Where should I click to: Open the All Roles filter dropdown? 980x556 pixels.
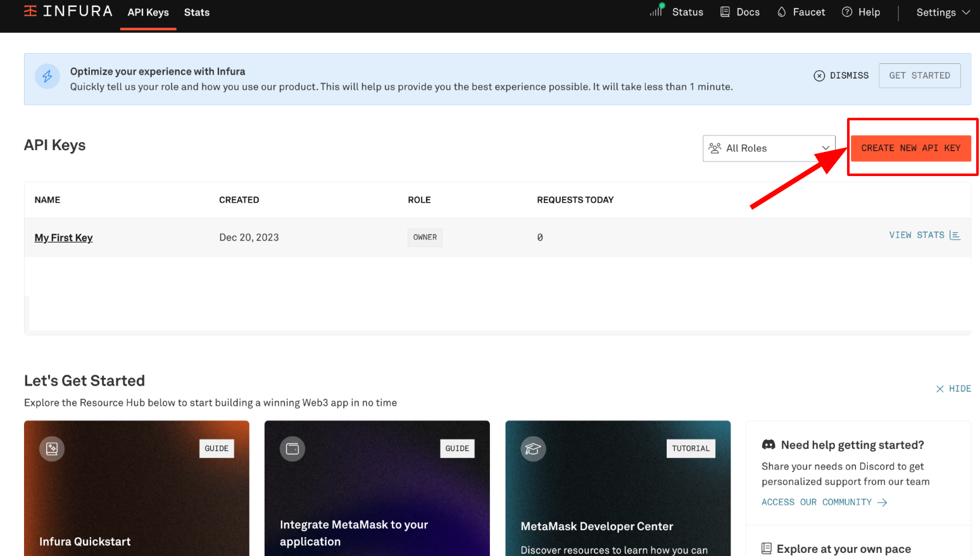coord(769,148)
